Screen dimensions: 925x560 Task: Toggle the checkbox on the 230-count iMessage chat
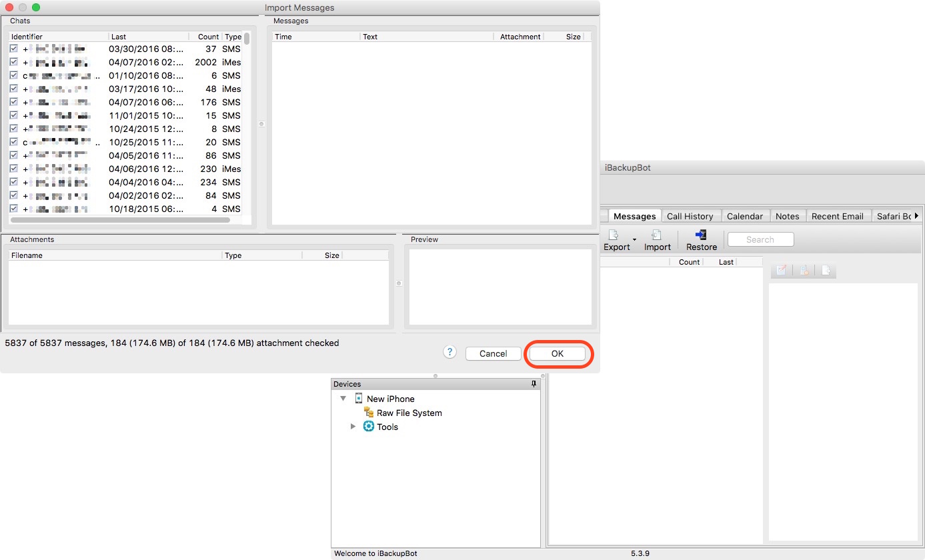[x=14, y=169]
